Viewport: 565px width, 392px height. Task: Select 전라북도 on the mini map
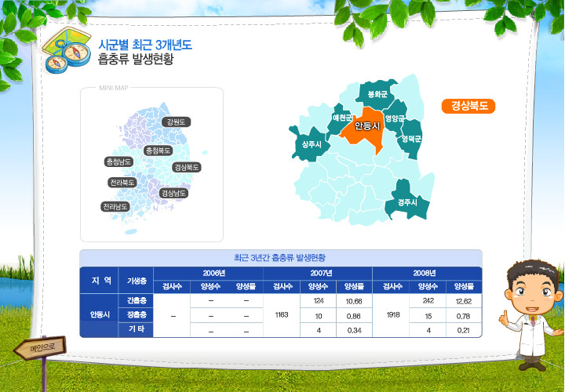[122, 183]
